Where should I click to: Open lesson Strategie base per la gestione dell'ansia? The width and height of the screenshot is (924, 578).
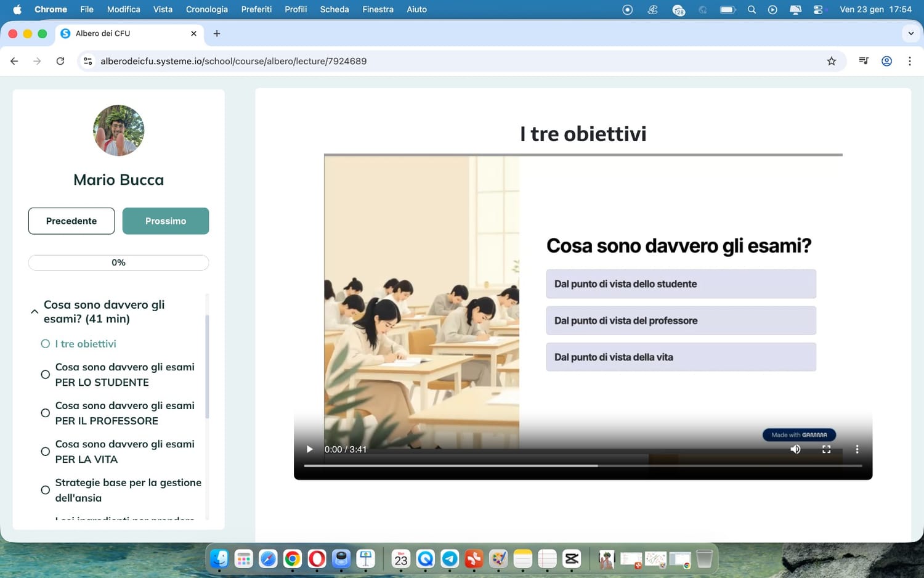(x=128, y=490)
